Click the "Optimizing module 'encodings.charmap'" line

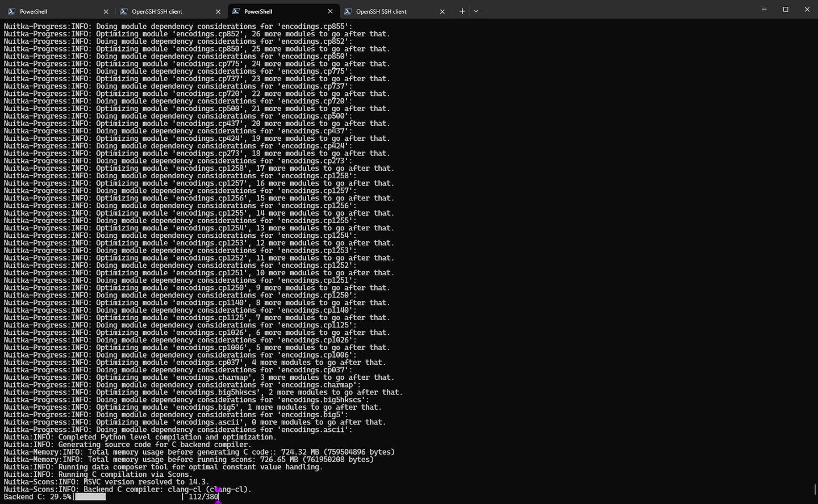point(199,377)
